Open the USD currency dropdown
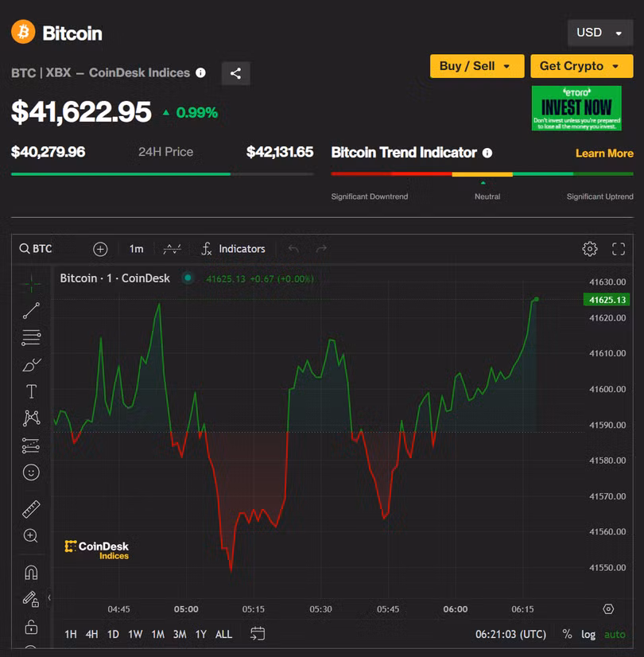Viewport: 644px width, 657px height. [x=600, y=33]
